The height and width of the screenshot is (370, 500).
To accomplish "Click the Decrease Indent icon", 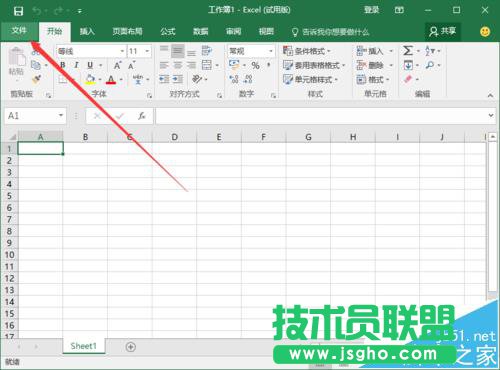I will (x=164, y=79).
